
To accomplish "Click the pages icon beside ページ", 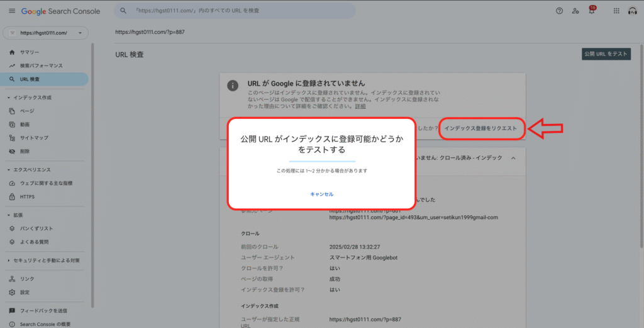I will pyautogui.click(x=12, y=111).
